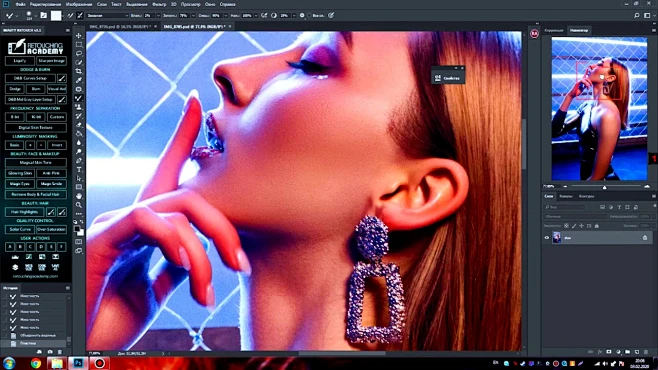658x370 pixels.
Task: Click the Magical Skin Tone button
Action: pos(36,162)
